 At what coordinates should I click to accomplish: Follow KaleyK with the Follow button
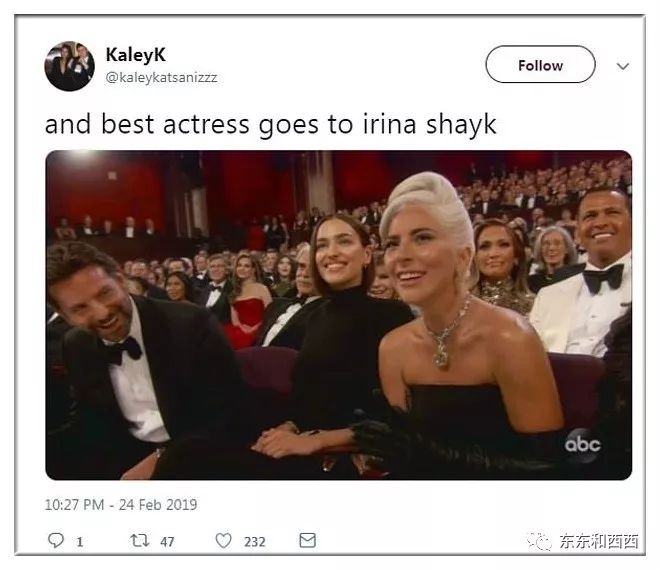(x=540, y=64)
